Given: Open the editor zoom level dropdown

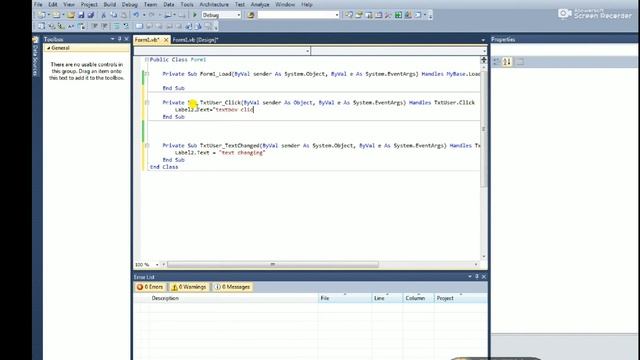Looking at the screenshot, I should tap(157, 265).
